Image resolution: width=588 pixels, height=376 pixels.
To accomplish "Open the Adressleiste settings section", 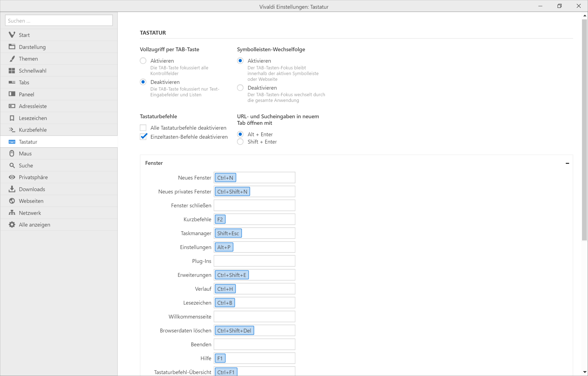I will (x=33, y=106).
